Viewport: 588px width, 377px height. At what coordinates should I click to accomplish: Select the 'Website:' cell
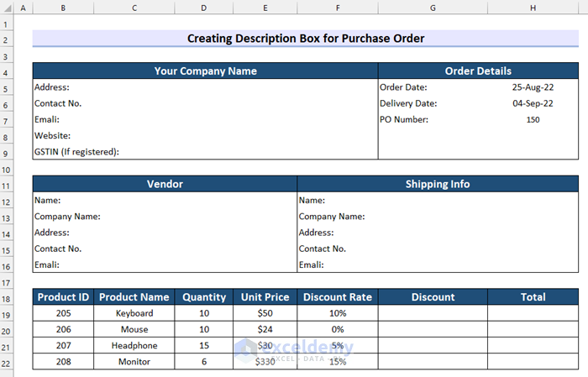point(206,135)
